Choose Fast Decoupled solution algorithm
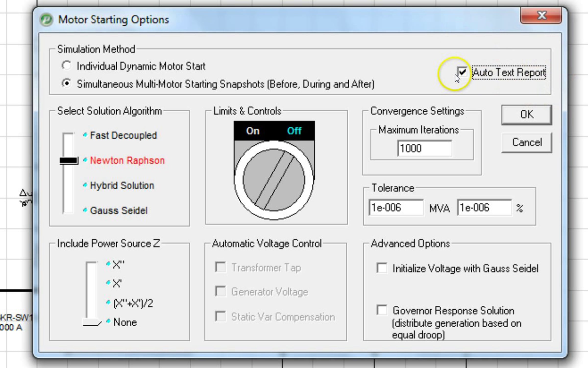Screen dimensions: 588x368 pos(123,135)
